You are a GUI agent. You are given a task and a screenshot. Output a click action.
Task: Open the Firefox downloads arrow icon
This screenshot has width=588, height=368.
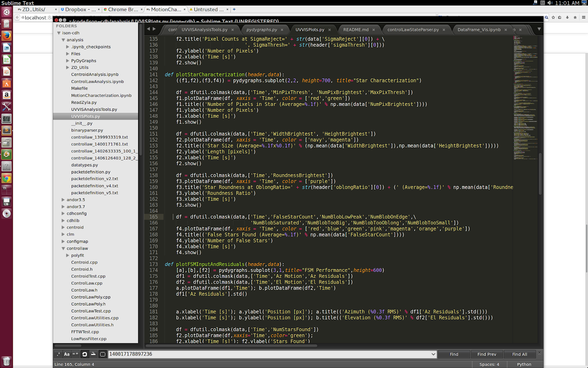(x=567, y=17)
